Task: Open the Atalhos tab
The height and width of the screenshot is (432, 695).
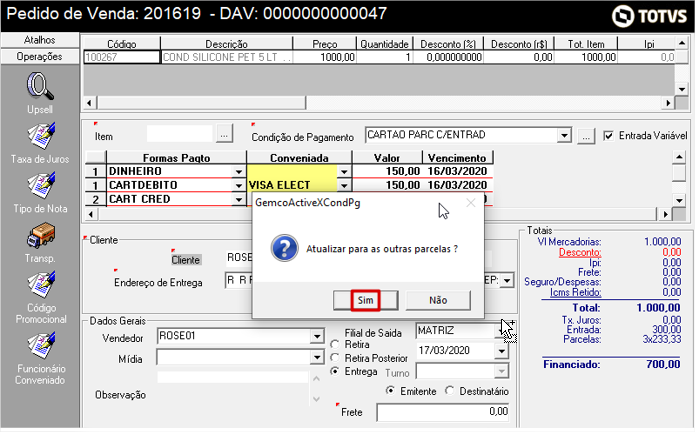Action: (x=39, y=40)
